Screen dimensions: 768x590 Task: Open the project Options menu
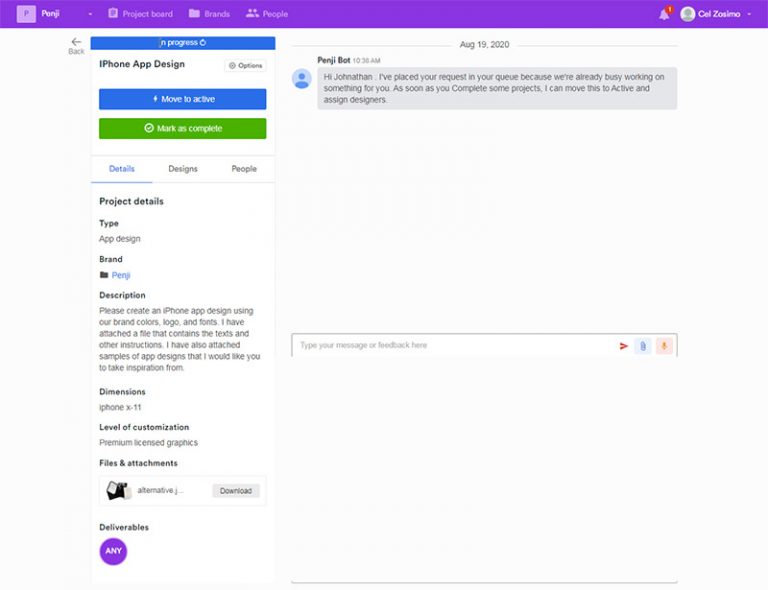pos(245,66)
